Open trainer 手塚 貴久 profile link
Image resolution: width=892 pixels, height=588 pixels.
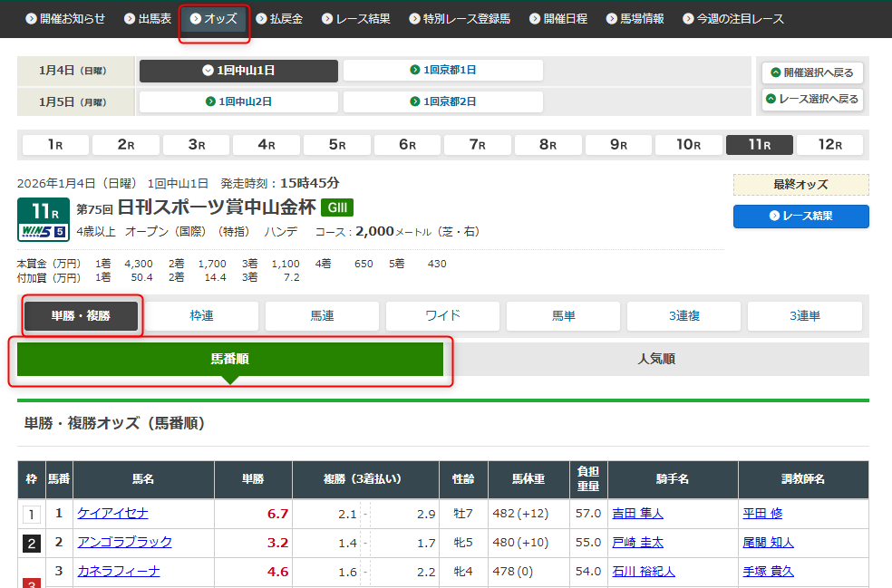pos(768,571)
